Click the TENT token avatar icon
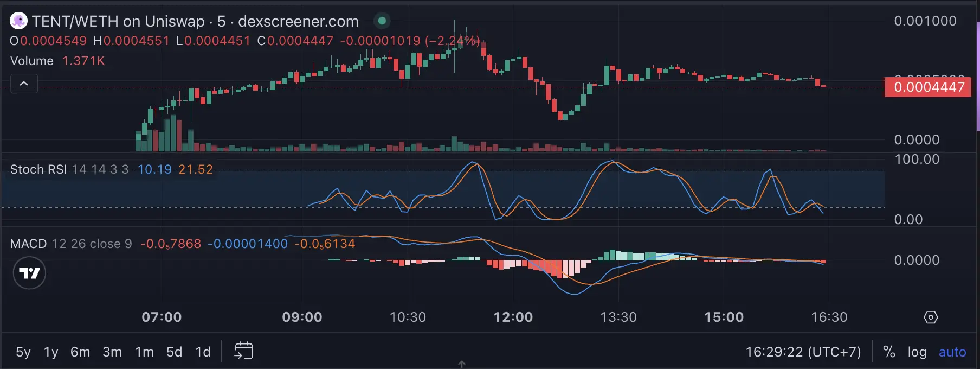Viewport: 980px width, 369px height. (x=18, y=21)
